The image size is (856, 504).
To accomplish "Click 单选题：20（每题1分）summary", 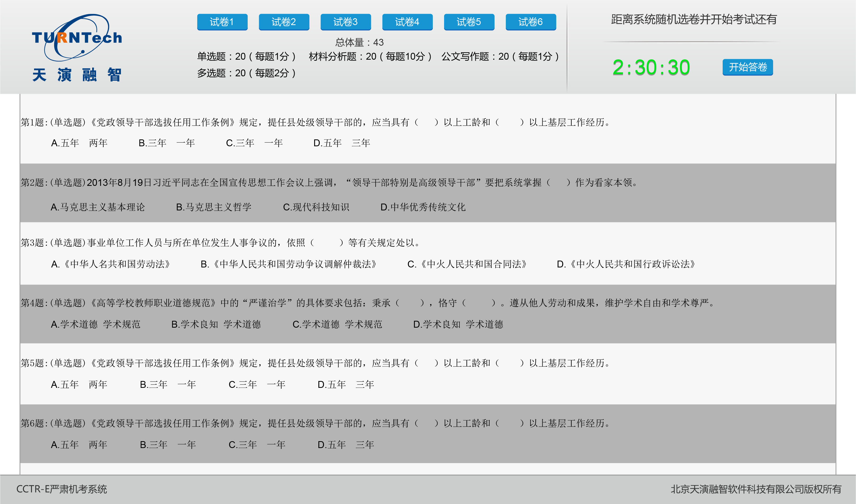I will [x=247, y=56].
